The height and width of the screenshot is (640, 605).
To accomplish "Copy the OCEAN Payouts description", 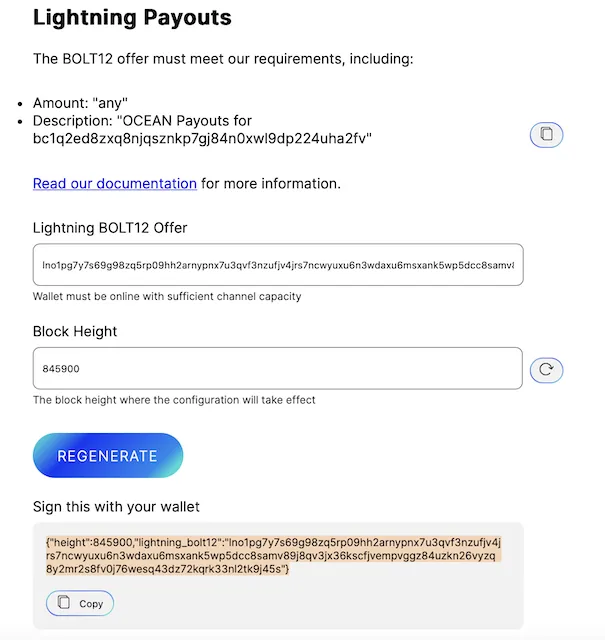I will coord(546,134).
